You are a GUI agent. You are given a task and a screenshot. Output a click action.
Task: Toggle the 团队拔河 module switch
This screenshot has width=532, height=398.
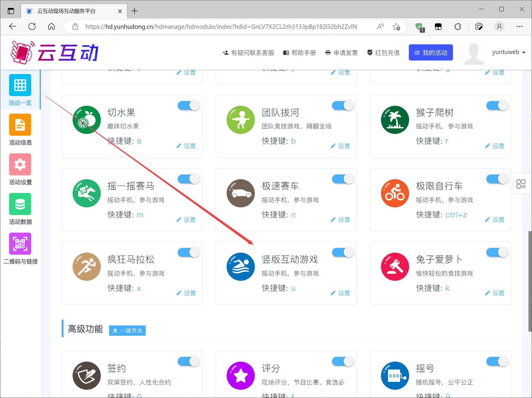[343, 105]
